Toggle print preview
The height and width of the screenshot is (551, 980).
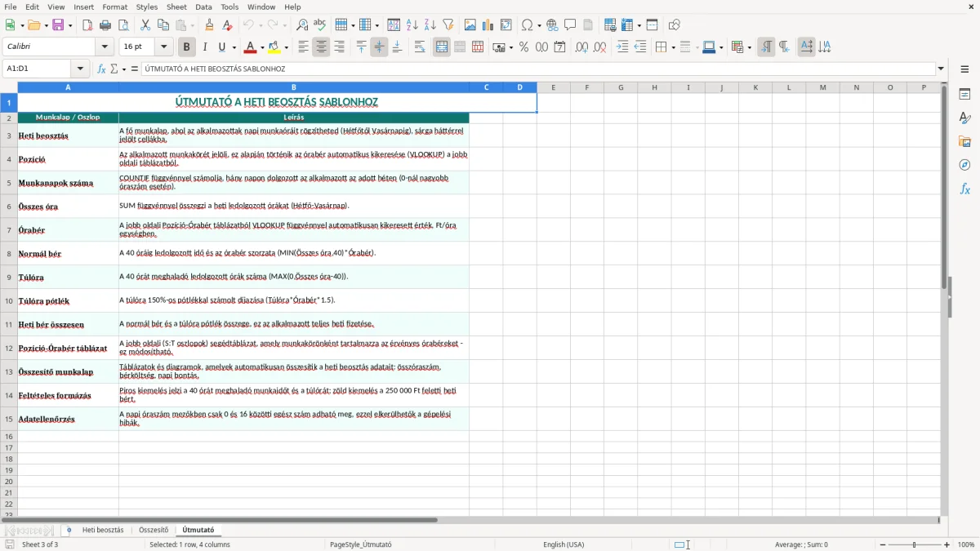(123, 25)
